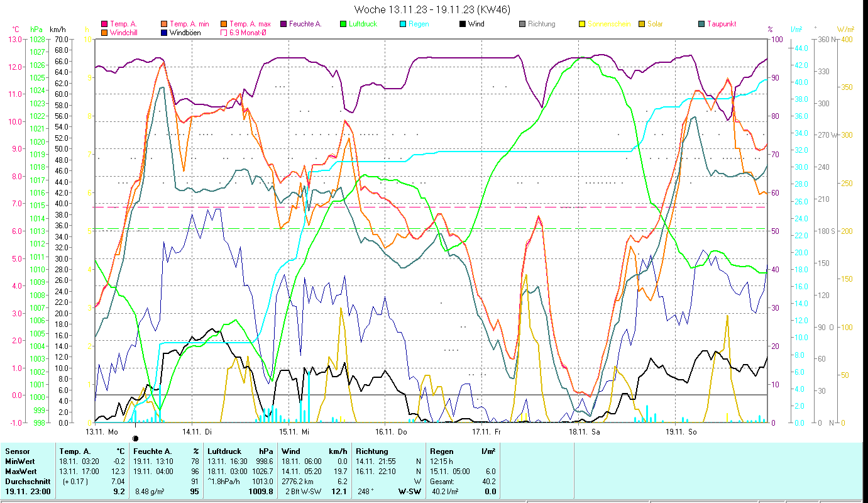
Task: Click the 19.11. So date axis label
Action: [681, 432]
